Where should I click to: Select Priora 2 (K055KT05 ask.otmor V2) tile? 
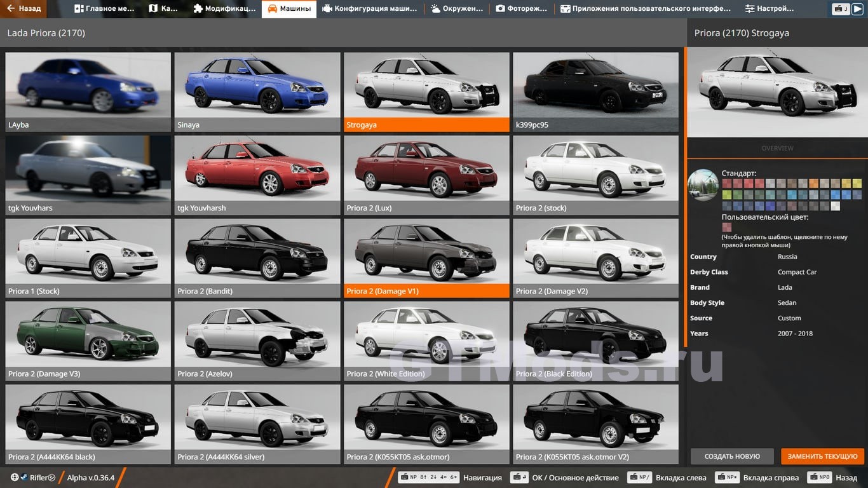(595, 424)
